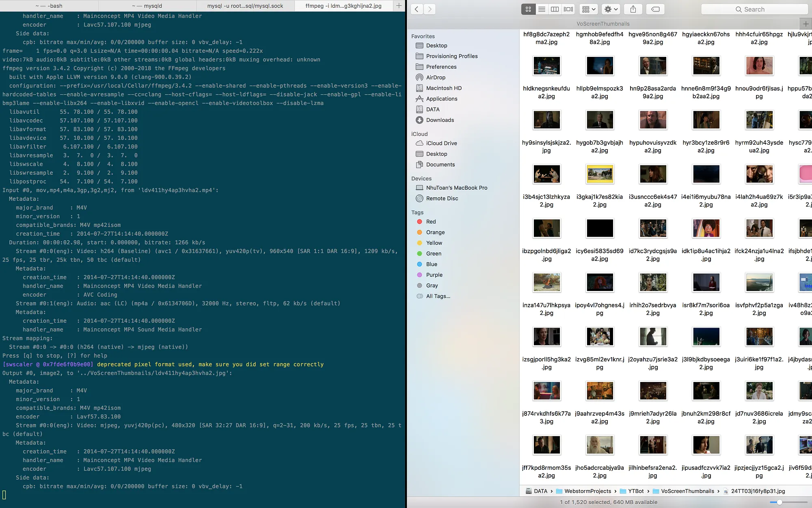The width and height of the screenshot is (812, 508).
Task: Select thumbnail hldknegsnkeufdua2.jpg
Action: click(x=546, y=66)
